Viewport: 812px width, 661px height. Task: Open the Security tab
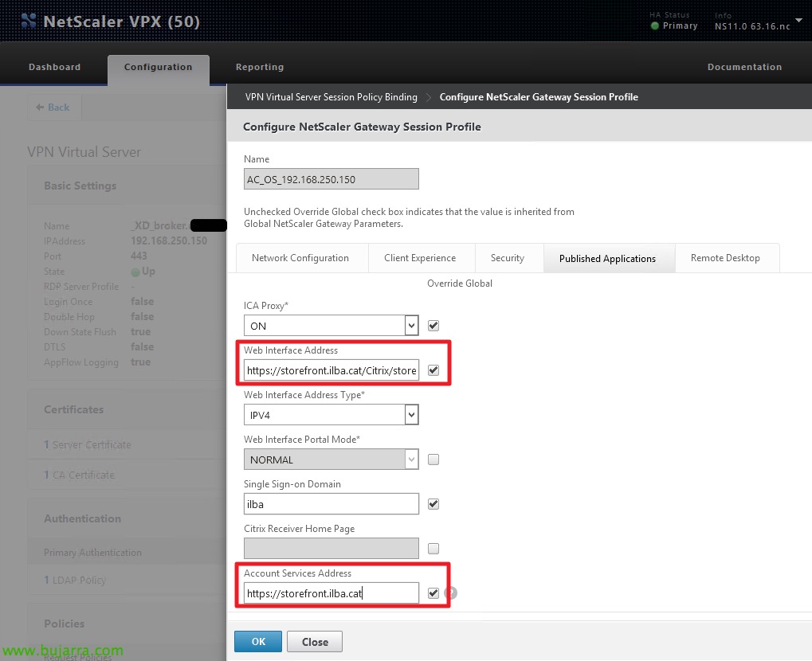[508, 258]
